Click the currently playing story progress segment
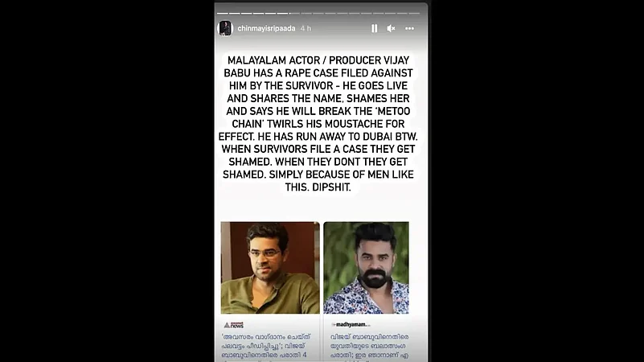This screenshot has width=644, height=362. 294,13
